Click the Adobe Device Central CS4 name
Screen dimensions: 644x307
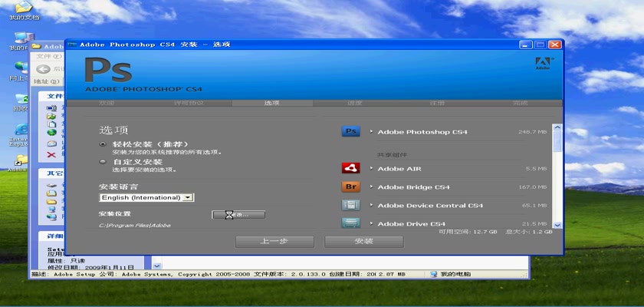point(430,205)
